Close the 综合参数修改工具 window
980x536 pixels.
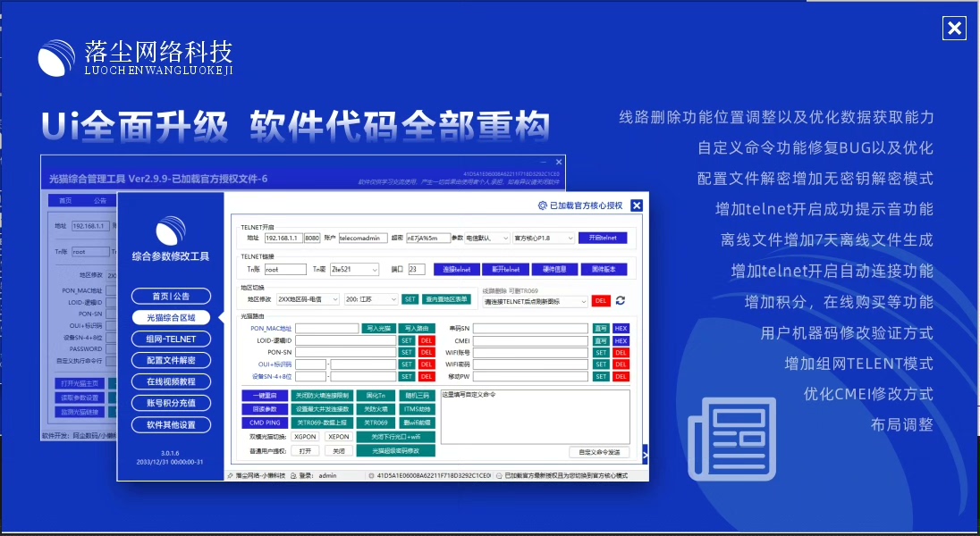click(637, 205)
